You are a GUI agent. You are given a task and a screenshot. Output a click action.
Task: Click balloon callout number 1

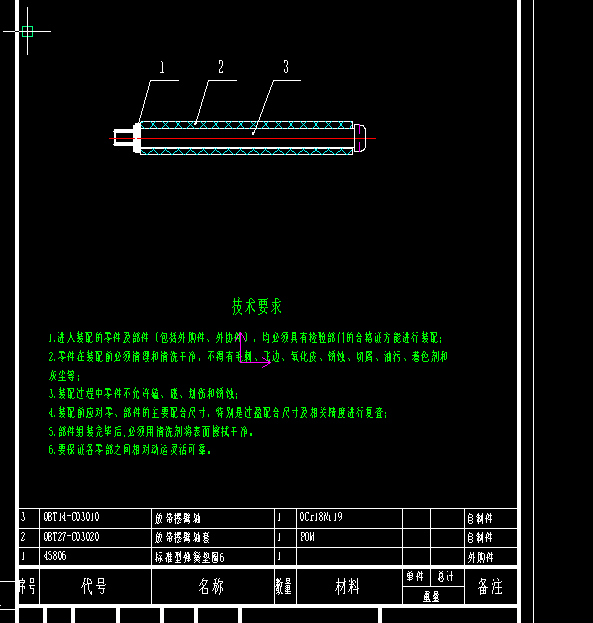pyautogui.click(x=162, y=67)
